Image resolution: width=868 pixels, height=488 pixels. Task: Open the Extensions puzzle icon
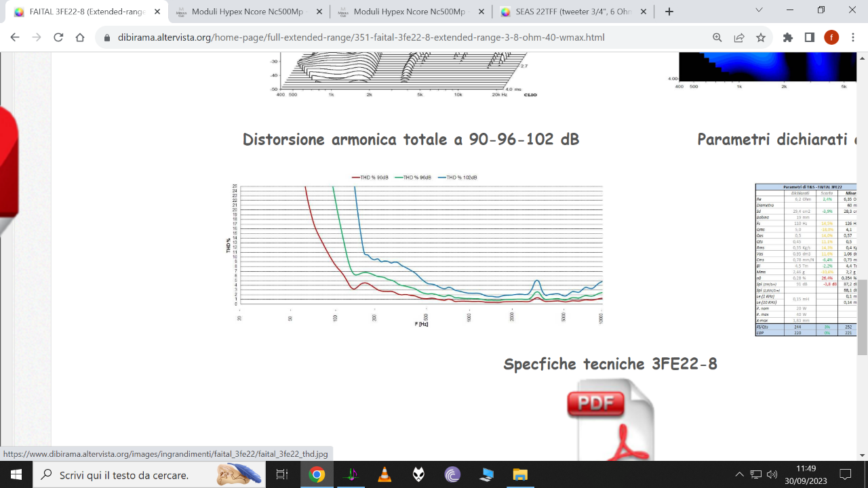[x=787, y=38]
